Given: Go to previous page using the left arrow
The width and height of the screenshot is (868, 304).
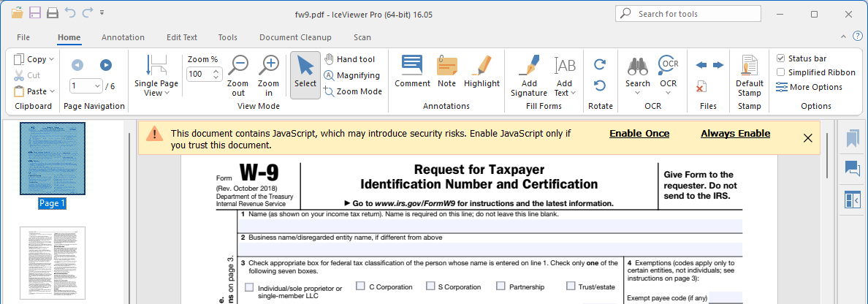Looking at the screenshot, I should [77, 65].
